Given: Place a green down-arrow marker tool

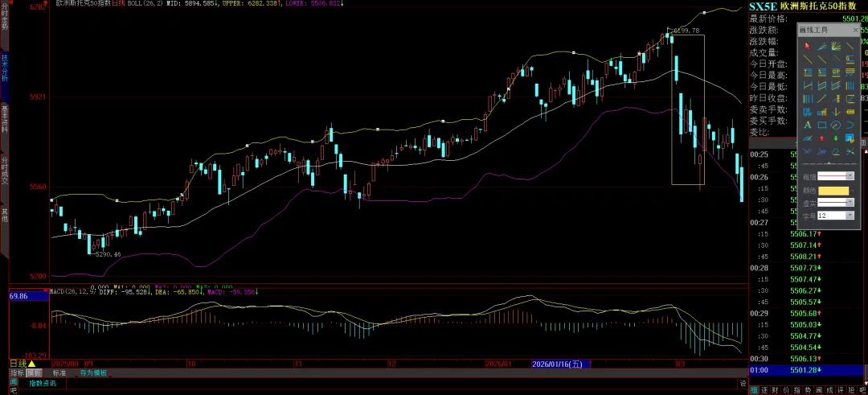Looking at the screenshot, I should pos(835,138).
